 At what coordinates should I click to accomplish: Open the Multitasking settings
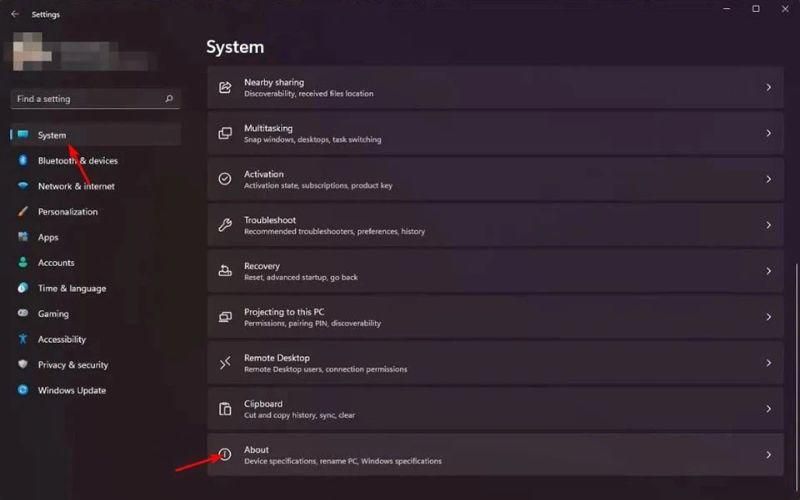pyautogui.click(x=495, y=133)
